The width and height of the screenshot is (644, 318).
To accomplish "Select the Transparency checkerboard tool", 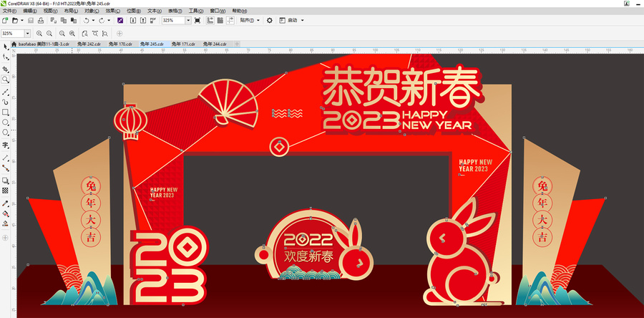I will (5, 191).
